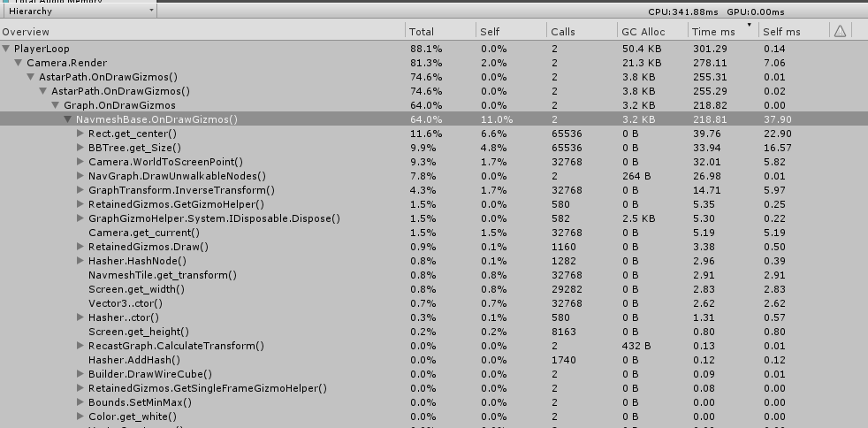Select the Camera.get_current() row
Screen dimensions: 868x428
434,233
